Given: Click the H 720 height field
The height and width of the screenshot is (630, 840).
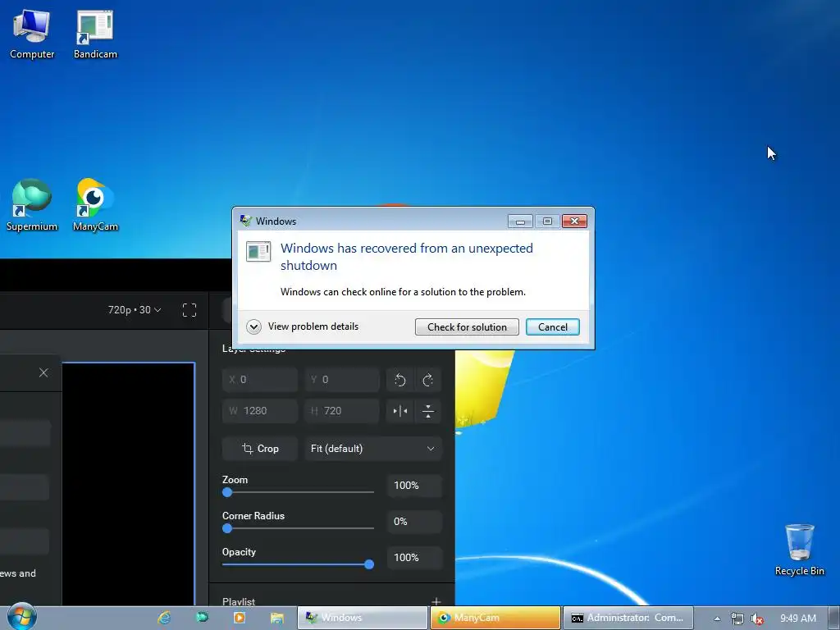Looking at the screenshot, I should 342,411.
